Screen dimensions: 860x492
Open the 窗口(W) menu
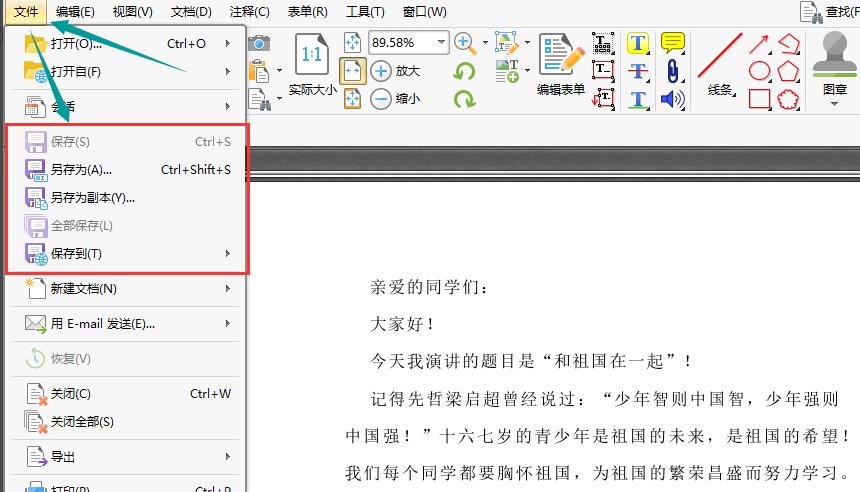[x=425, y=12]
